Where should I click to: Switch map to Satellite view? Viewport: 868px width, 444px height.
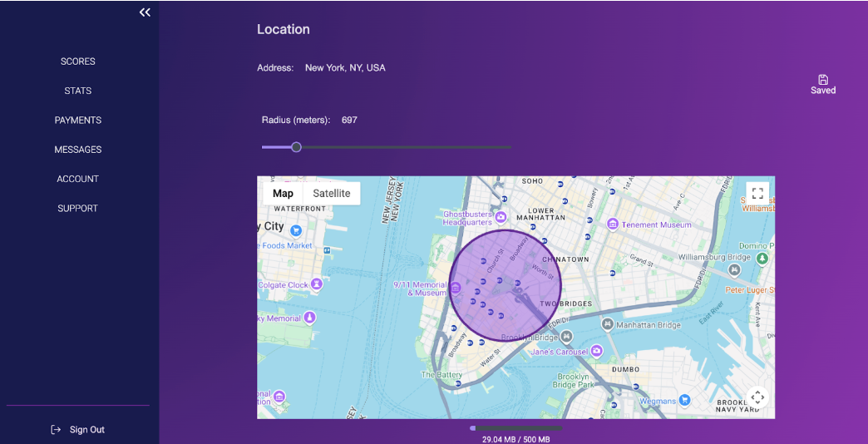point(332,193)
